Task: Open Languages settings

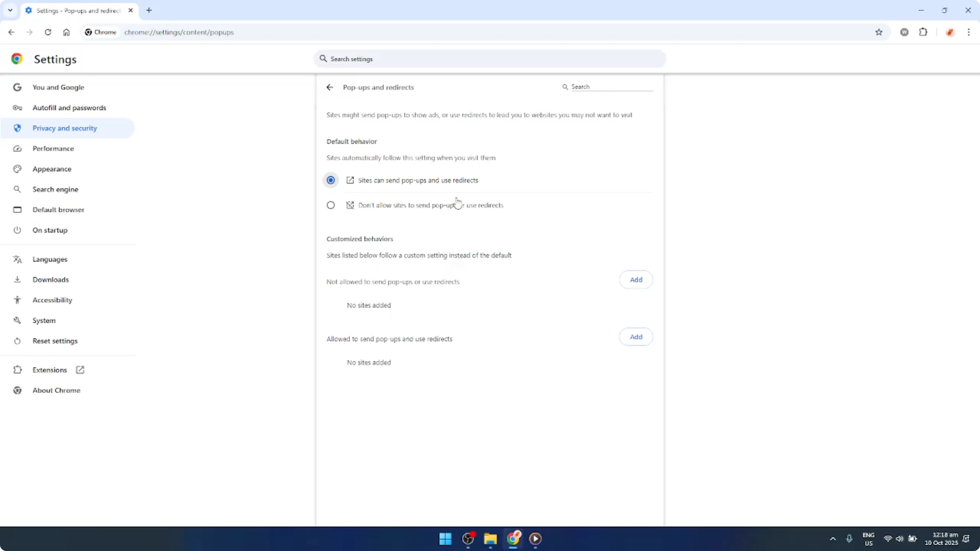Action: pos(50,259)
